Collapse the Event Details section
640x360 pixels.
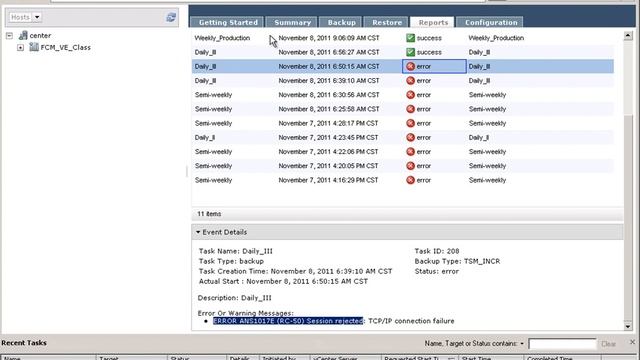198,232
